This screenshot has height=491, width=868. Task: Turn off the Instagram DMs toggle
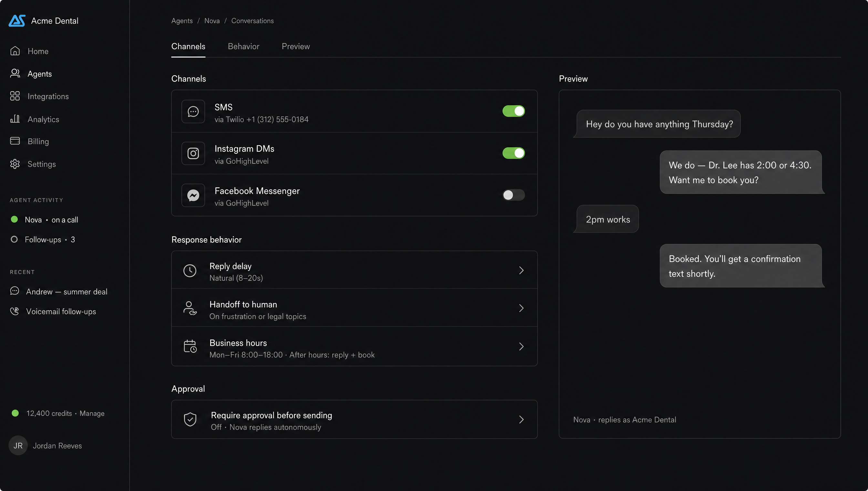[513, 153]
